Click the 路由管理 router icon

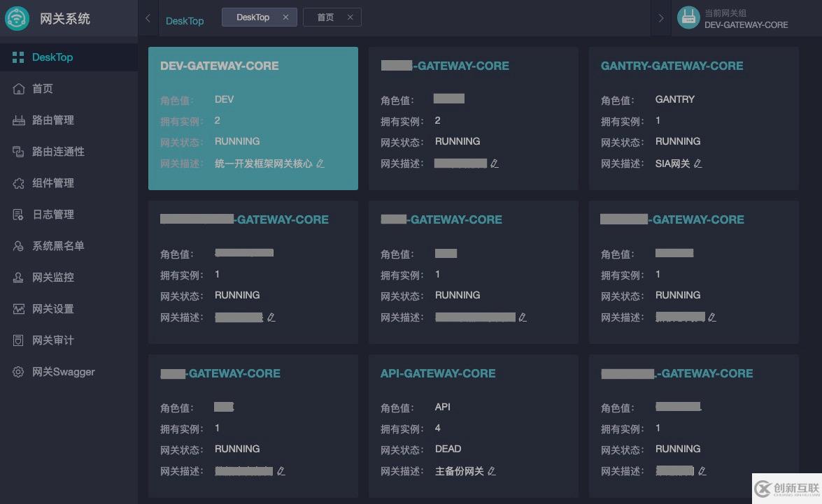click(18, 120)
